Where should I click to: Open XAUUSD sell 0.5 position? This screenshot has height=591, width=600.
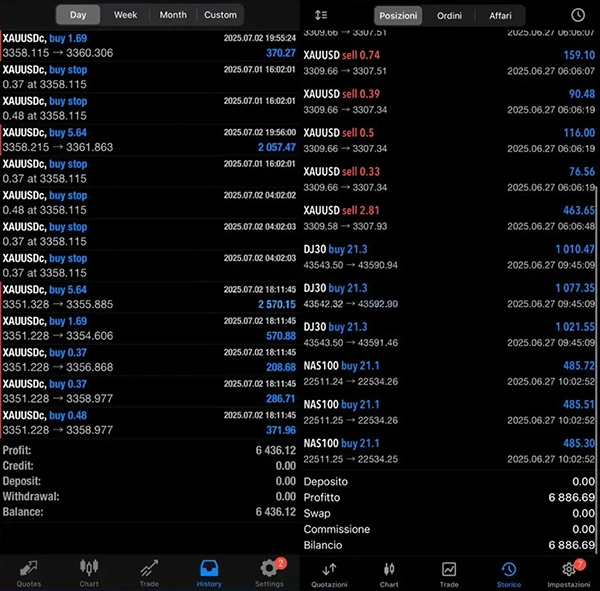coord(449,140)
